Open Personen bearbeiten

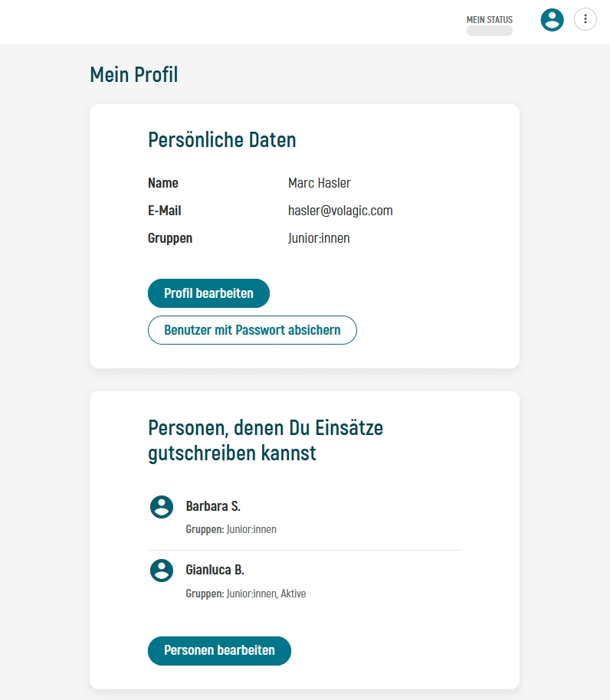tap(219, 650)
